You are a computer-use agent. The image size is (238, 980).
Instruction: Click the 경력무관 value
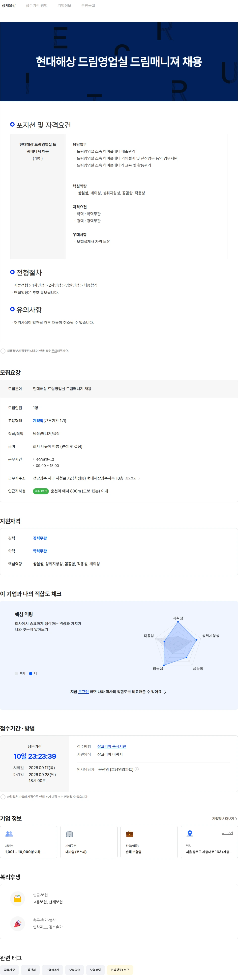point(40,538)
